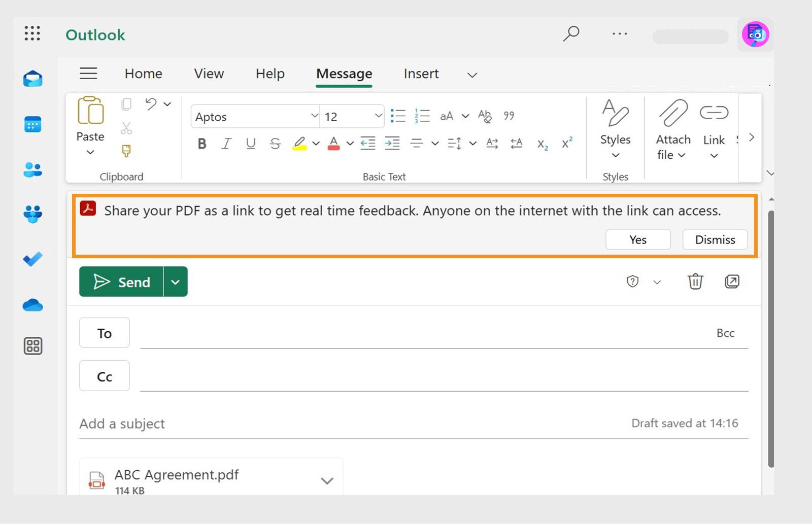The image size is (812, 524).
Task: Switch to the Insert ribbon tab
Action: tap(421, 74)
